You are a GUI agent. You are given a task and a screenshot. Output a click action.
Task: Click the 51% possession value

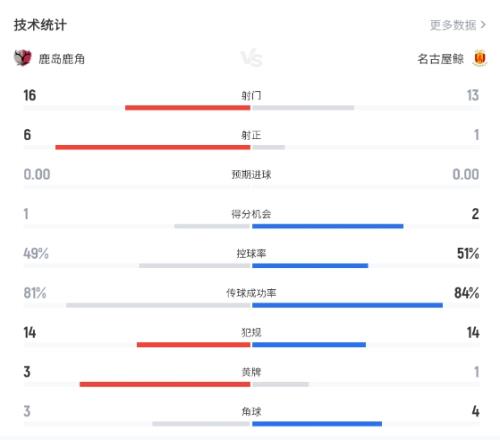(468, 254)
